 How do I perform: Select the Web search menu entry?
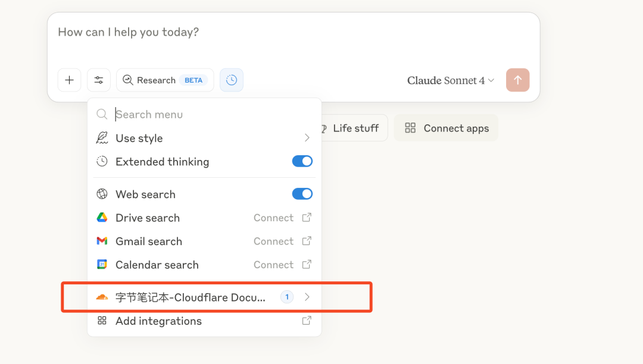point(145,194)
